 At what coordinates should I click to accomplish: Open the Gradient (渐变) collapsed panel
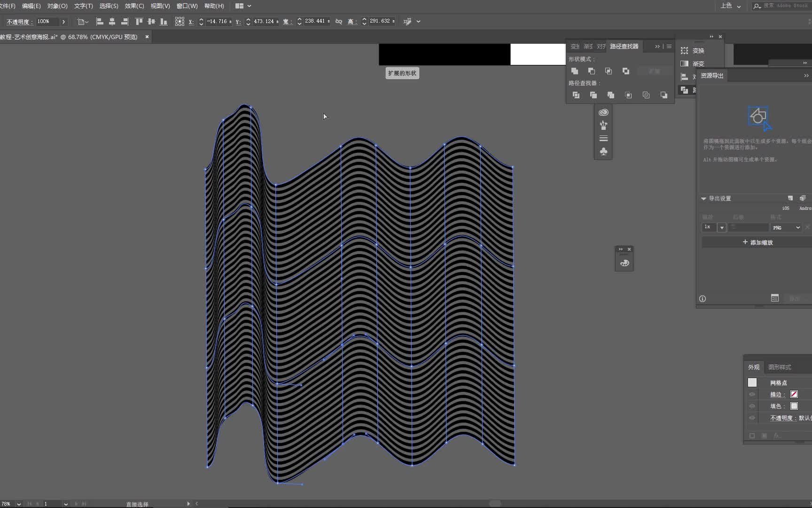point(693,63)
